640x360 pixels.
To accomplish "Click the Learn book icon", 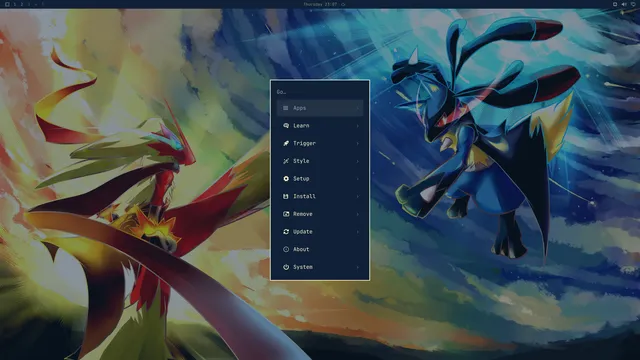I will [x=286, y=126].
